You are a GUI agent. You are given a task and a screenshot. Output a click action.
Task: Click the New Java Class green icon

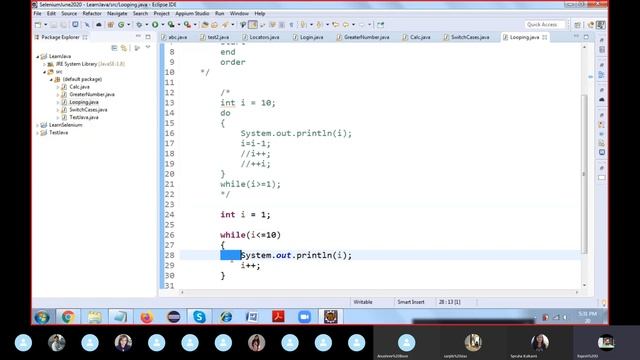click(121, 25)
